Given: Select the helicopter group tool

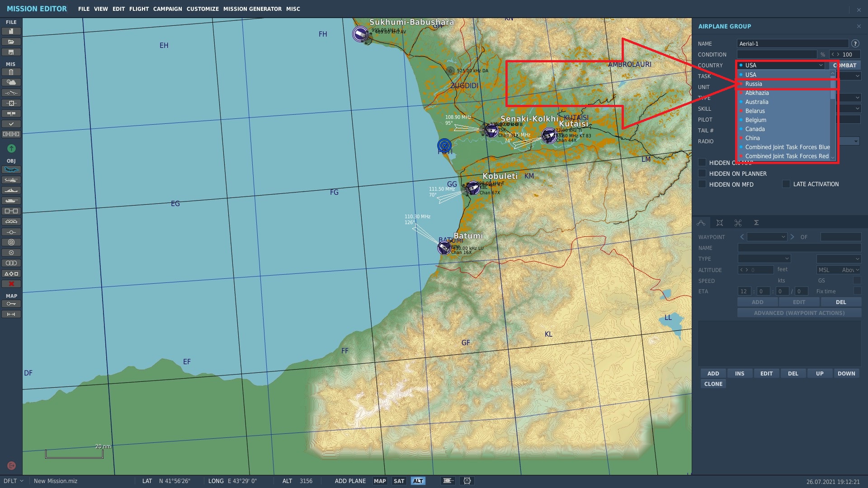Looking at the screenshot, I should [11, 180].
